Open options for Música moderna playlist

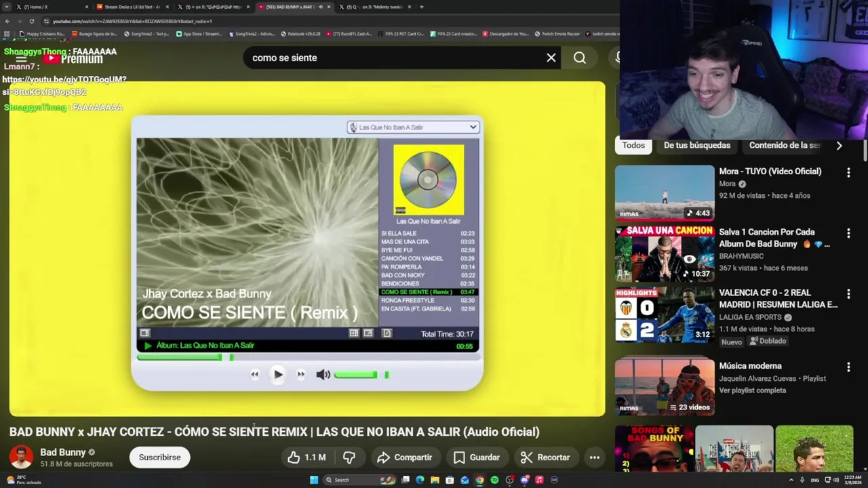848,367
